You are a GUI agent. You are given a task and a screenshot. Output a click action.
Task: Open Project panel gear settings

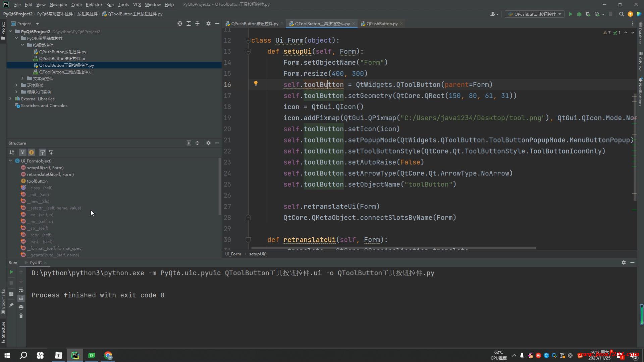tap(208, 23)
